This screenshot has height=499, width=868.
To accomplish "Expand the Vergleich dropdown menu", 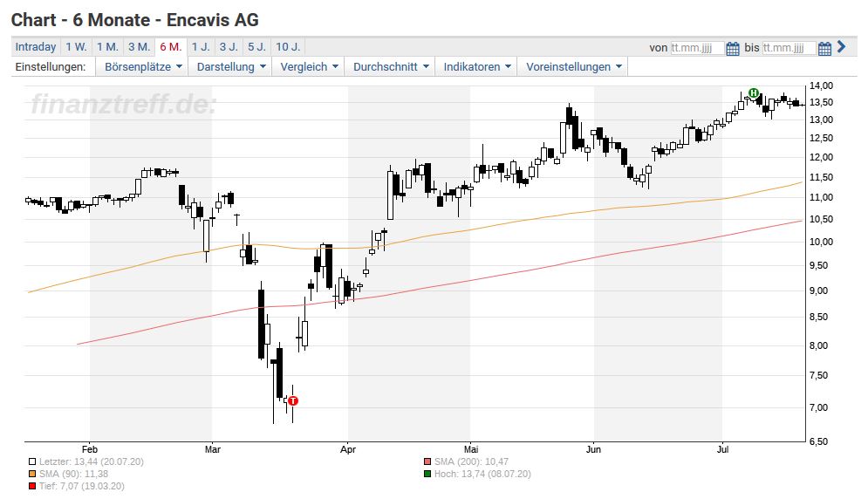I will (x=309, y=66).
